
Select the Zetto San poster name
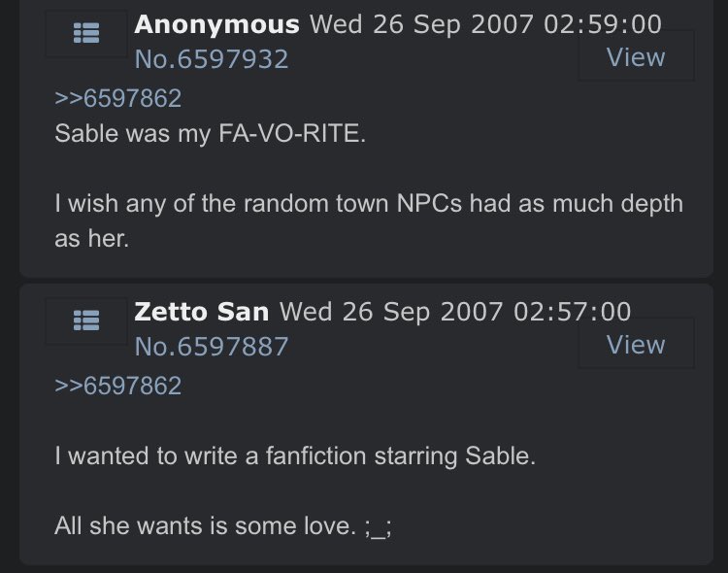coord(202,312)
